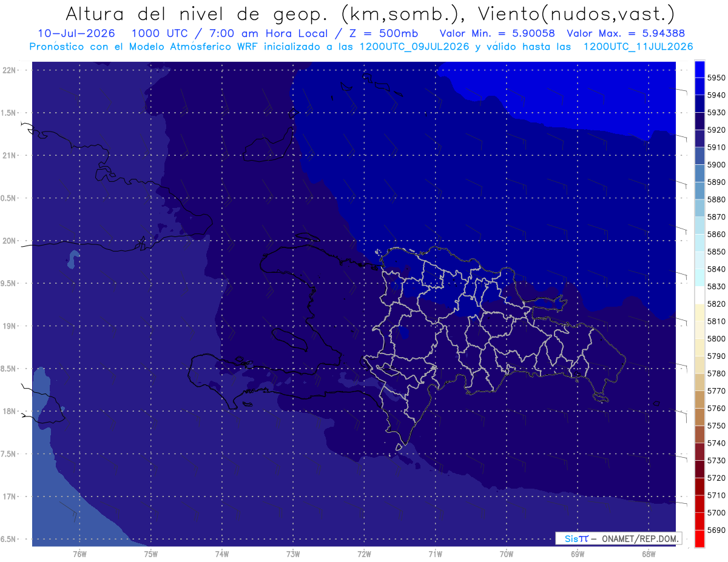Click the dark maroon swatch between 5720 and 5730
The image size is (728, 562).
(x=699, y=469)
